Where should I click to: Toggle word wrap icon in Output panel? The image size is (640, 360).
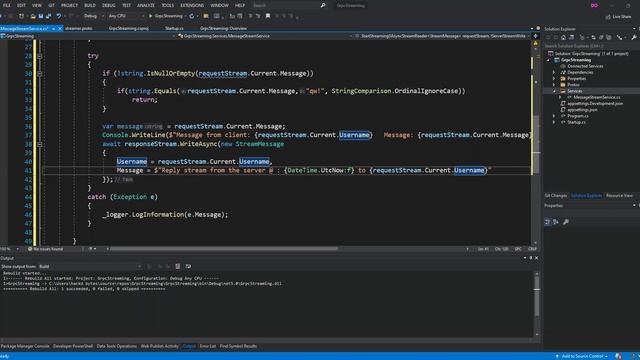tap(188, 266)
